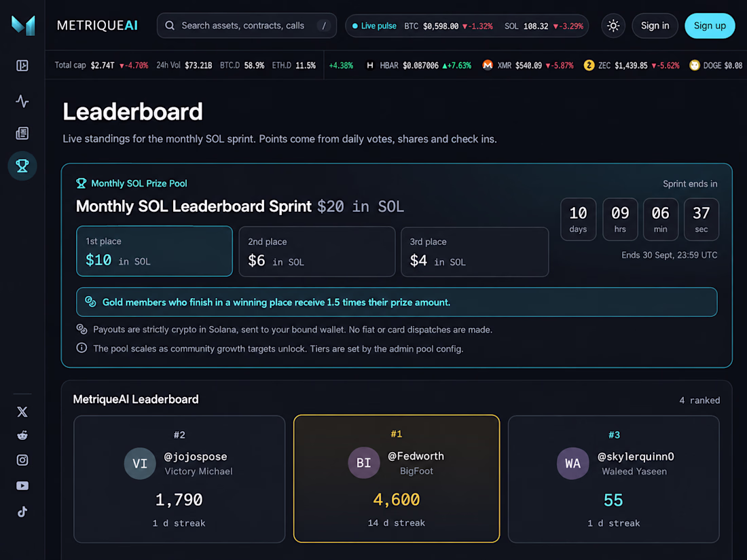This screenshot has height=560, width=747.
Task: Click the Waleed Yaseen name text
Action: (634, 472)
